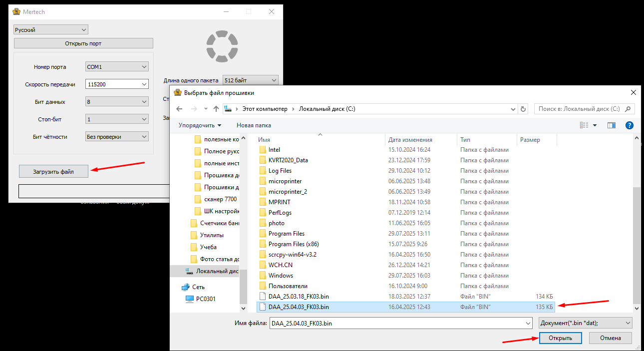Click the Загрузить файл button
This screenshot has height=351, width=644.
tap(53, 171)
